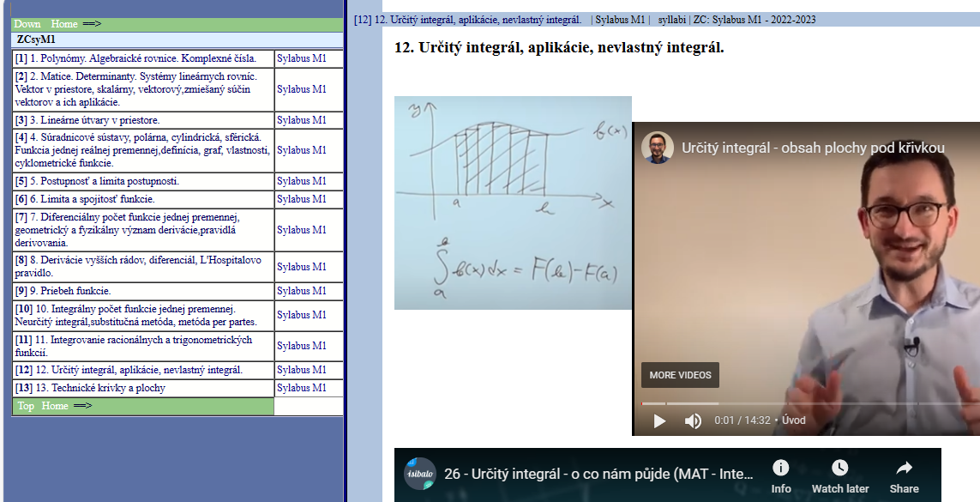Screen dimensions: 980x502
Task: Open topic 5 Postupnosť a limita postupnosti
Action: (x=104, y=181)
